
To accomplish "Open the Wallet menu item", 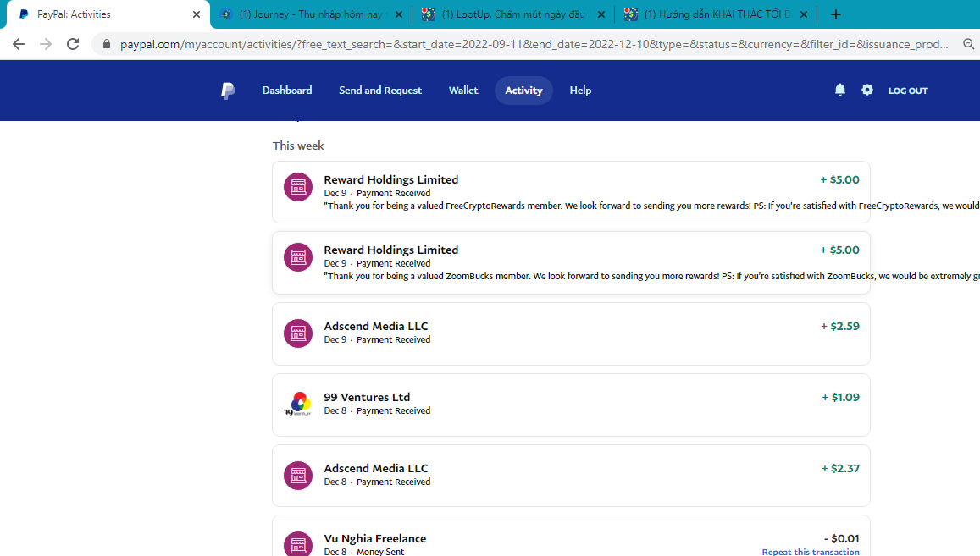I will [x=463, y=91].
